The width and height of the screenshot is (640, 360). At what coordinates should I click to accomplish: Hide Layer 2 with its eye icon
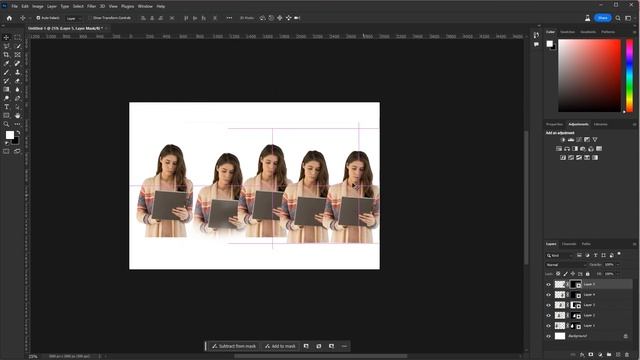[549, 316]
